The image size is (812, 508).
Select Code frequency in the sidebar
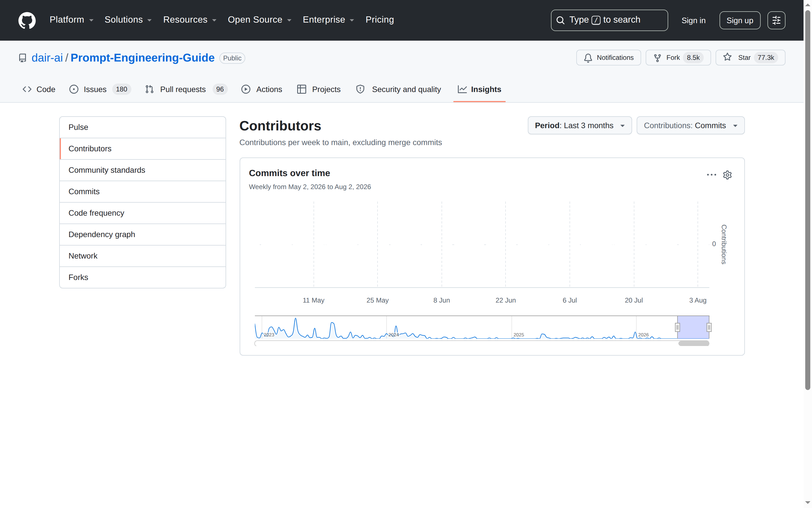[x=143, y=213]
